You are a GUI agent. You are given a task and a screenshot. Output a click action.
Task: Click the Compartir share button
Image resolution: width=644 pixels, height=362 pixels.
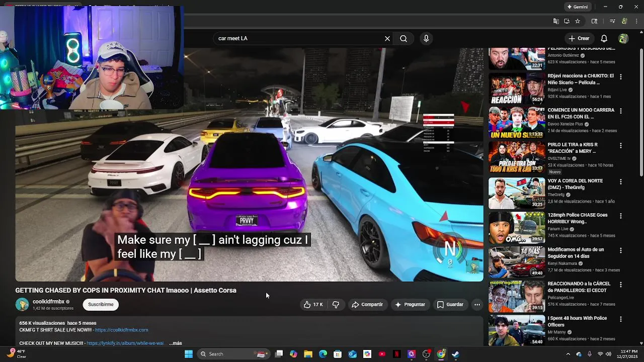tap(367, 304)
